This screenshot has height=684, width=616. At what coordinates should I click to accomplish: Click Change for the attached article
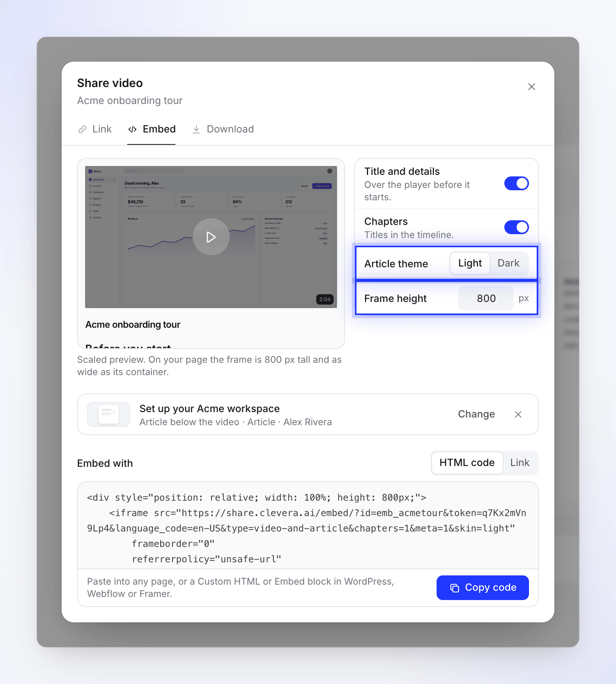[x=476, y=414]
